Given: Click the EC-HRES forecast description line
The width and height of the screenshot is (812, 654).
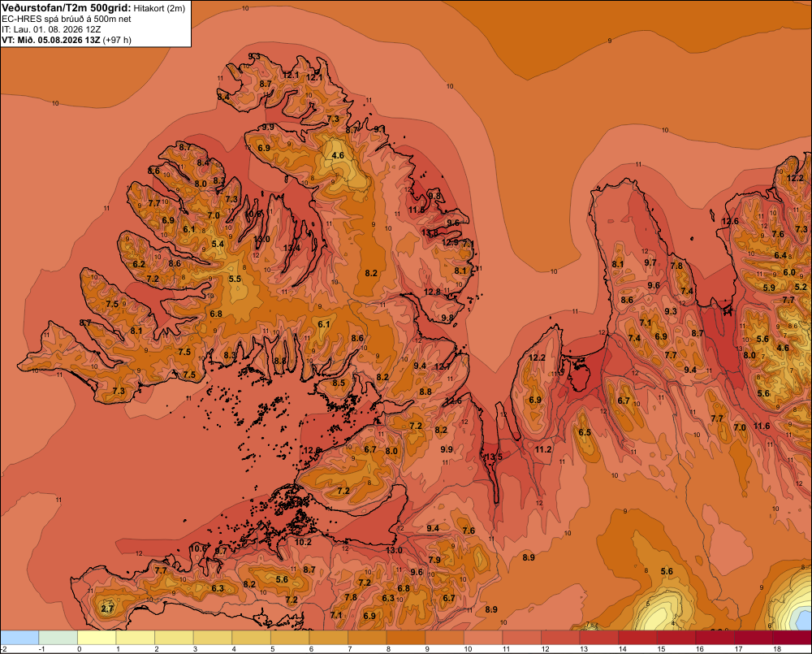Looking at the screenshot, I should pos(67,19).
